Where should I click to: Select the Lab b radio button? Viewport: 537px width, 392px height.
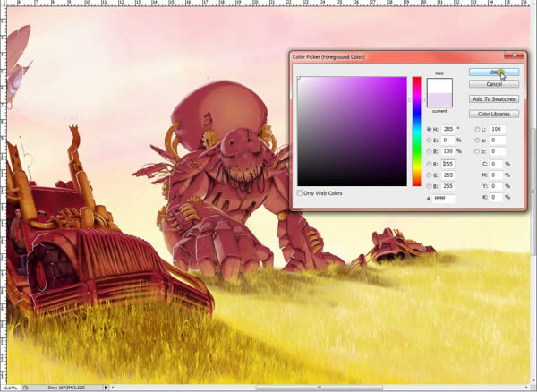click(477, 151)
